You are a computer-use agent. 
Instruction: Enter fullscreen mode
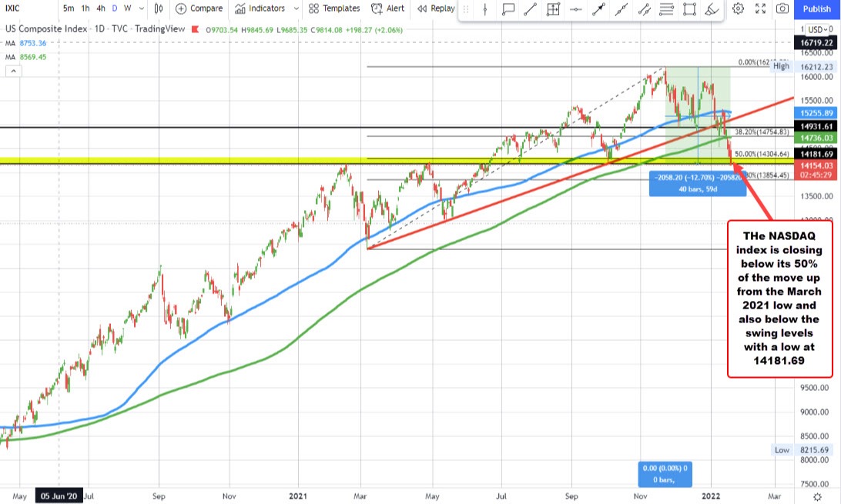pos(760,8)
